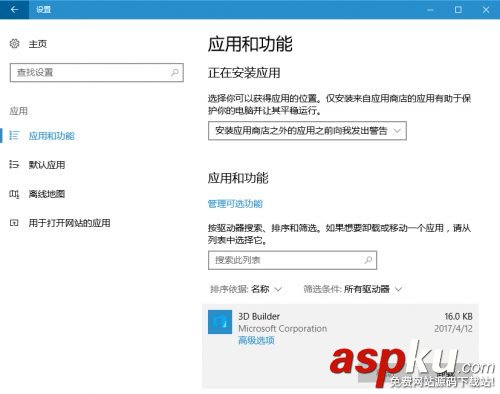Click the magnifier in 查找设置 box

pyautogui.click(x=175, y=72)
